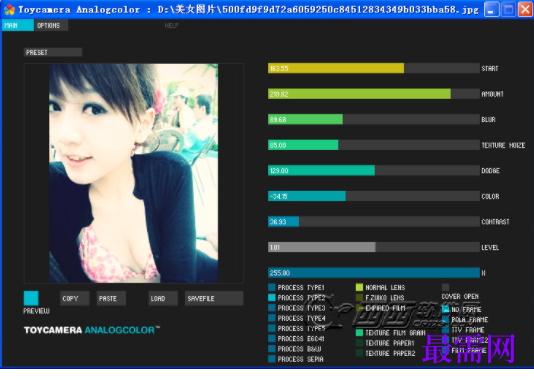Click the photo preview image
This screenshot has height=380, width=534.
(x=134, y=173)
